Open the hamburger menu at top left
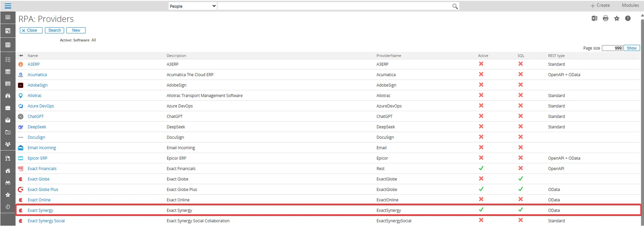 (8, 6)
